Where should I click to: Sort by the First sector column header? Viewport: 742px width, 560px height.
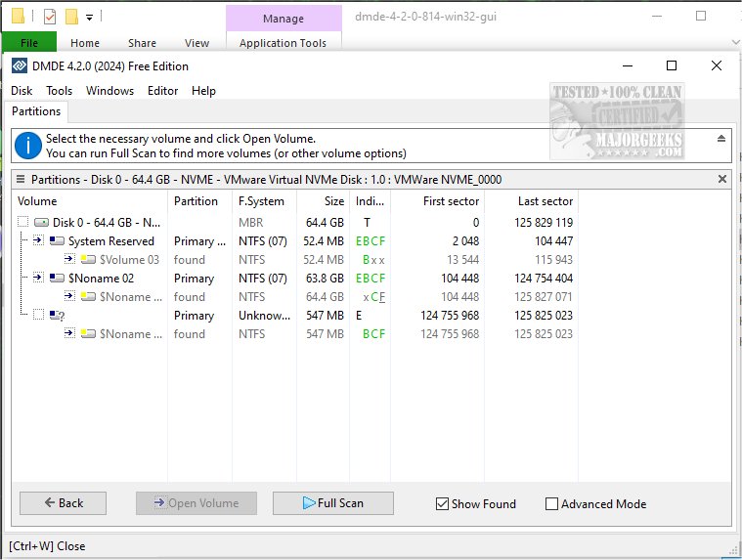pos(437,201)
